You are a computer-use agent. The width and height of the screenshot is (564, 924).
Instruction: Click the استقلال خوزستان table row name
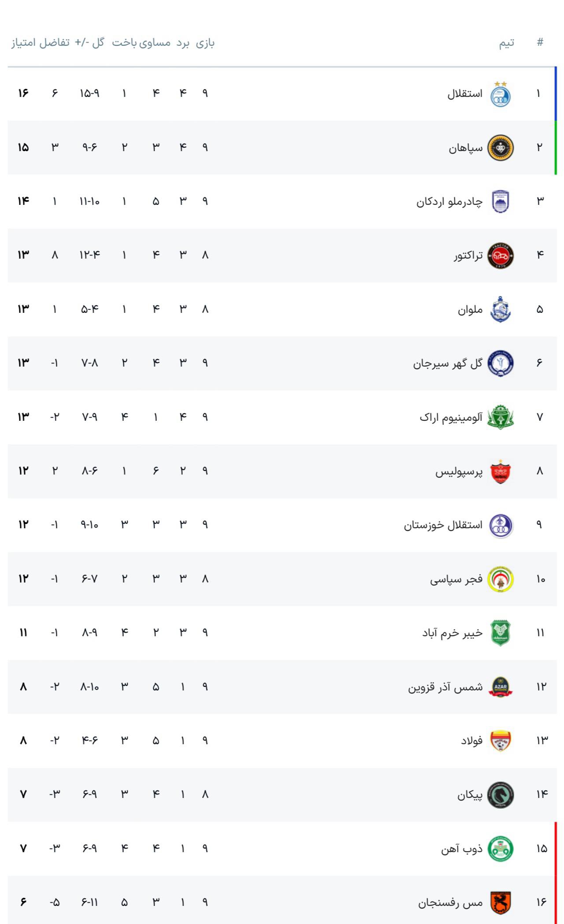(443, 525)
